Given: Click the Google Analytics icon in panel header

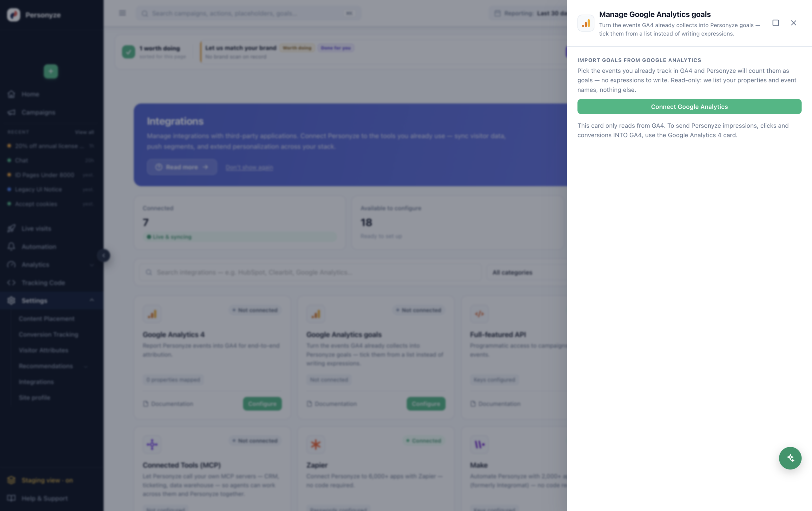Looking at the screenshot, I should point(586,23).
